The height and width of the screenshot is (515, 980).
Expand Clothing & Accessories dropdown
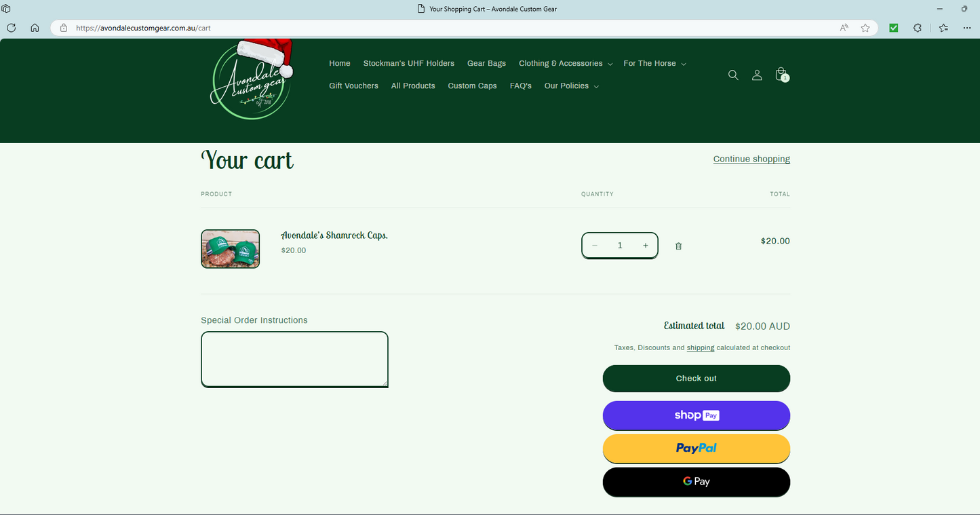click(565, 63)
